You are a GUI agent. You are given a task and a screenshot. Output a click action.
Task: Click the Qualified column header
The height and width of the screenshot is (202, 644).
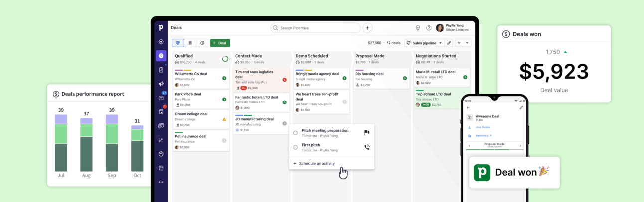pyautogui.click(x=184, y=56)
